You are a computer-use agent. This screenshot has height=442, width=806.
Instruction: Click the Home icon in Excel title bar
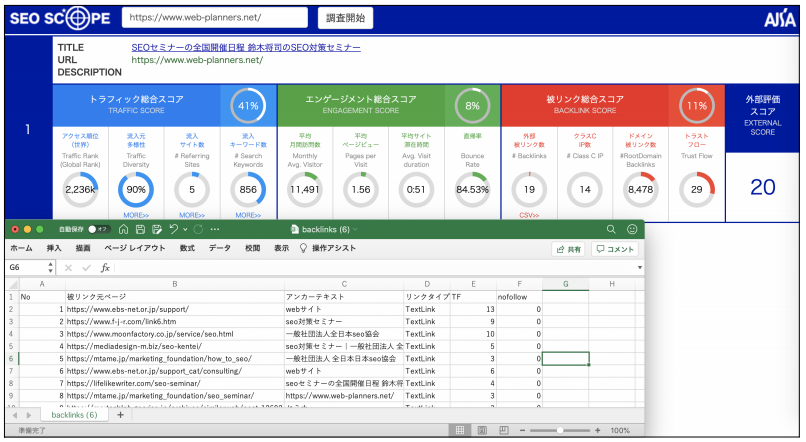(x=123, y=229)
